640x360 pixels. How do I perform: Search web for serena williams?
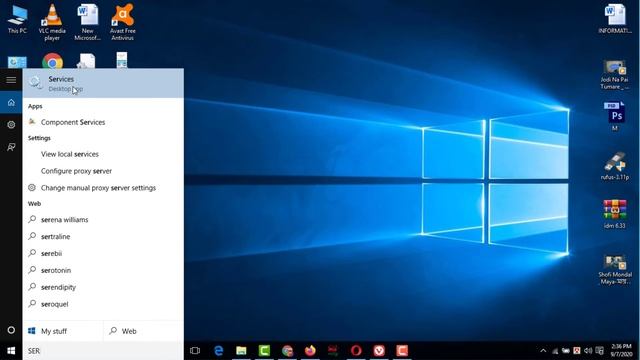(x=103, y=220)
